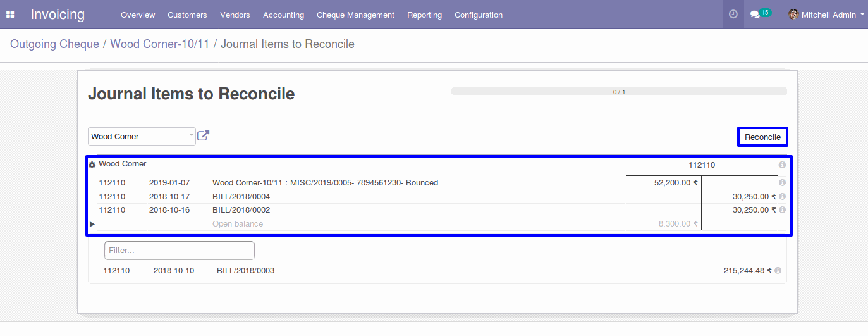Expand the Open balance row arrow
Viewport: 868px width, 336px height.
tap(92, 224)
